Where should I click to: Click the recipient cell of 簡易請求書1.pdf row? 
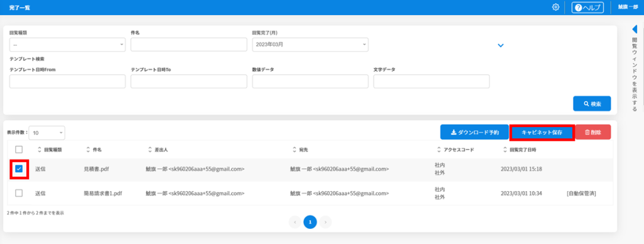point(340,193)
